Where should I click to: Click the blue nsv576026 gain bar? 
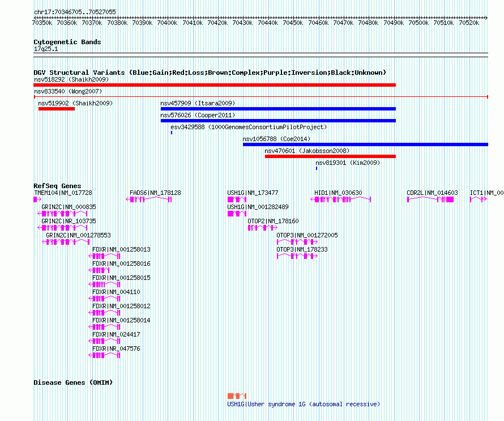278,121
